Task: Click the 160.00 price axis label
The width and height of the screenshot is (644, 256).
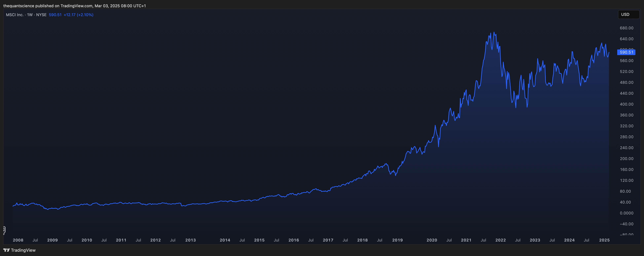Action: pos(626,169)
